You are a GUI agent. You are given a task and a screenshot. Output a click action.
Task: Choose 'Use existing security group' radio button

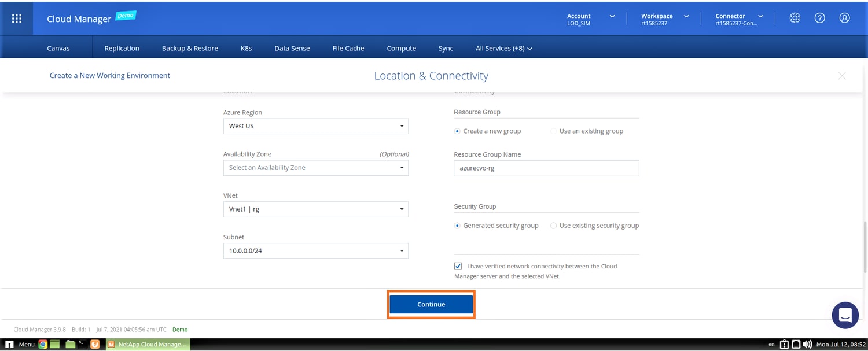(x=554, y=226)
